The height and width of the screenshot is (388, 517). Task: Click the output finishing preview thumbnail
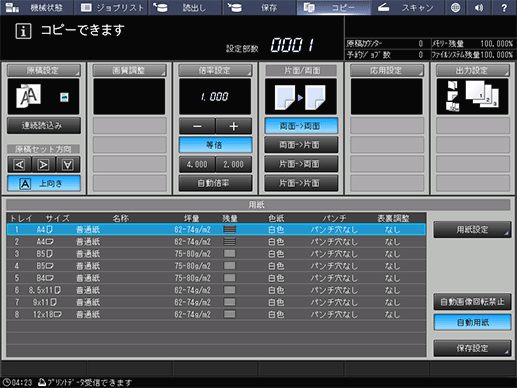coord(472,96)
